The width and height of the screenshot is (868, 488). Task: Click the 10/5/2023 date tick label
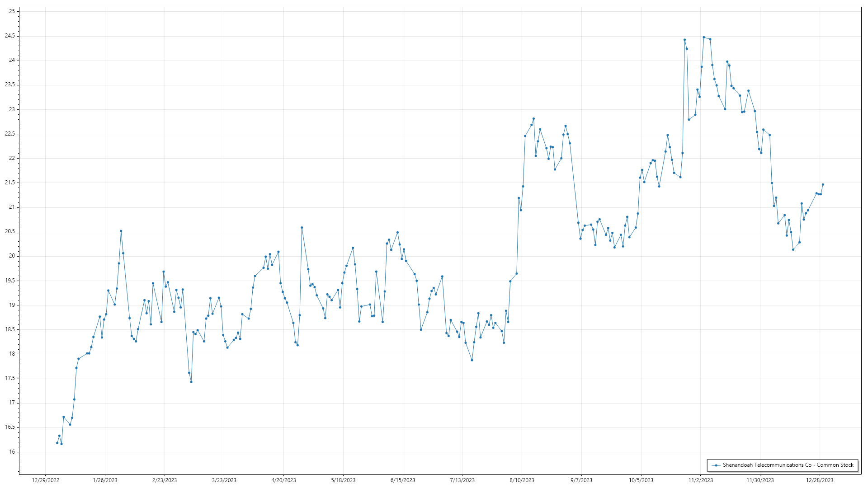[x=641, y=480]
